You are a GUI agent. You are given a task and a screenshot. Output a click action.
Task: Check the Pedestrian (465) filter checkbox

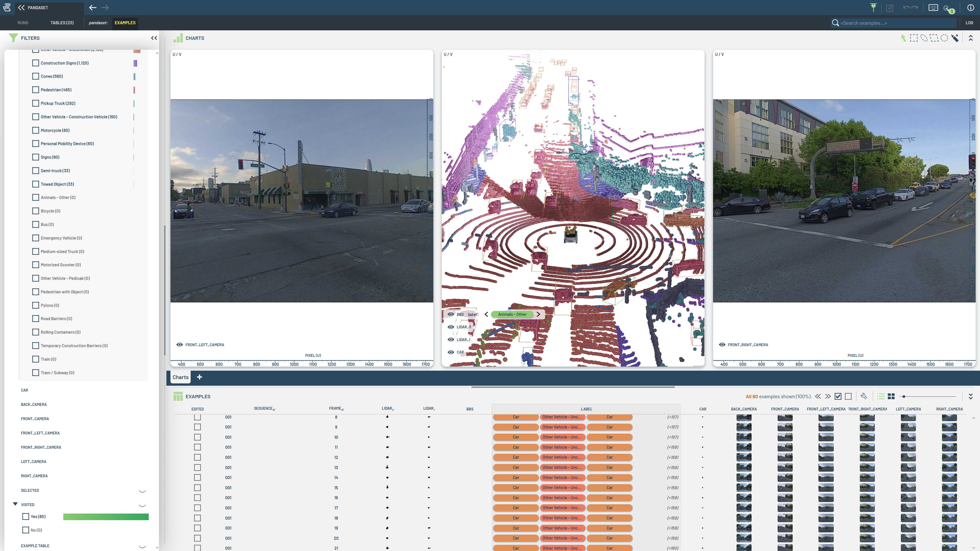[x=36, y=90]
